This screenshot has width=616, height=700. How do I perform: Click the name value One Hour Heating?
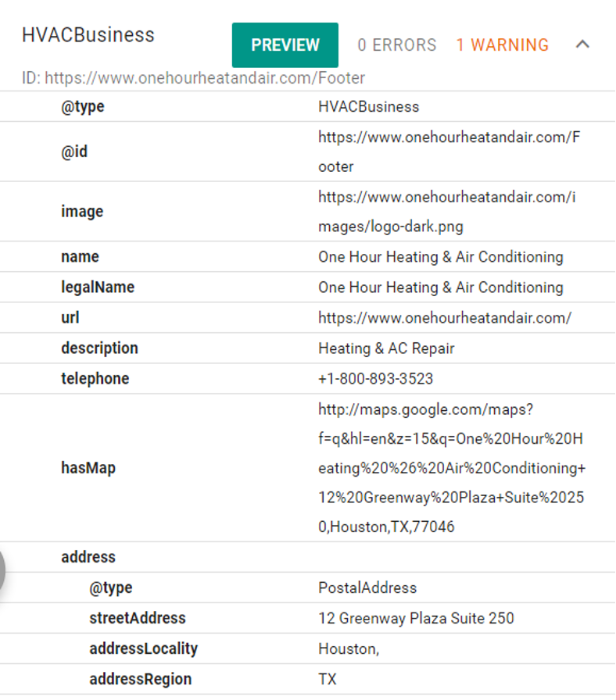point(440,257)
